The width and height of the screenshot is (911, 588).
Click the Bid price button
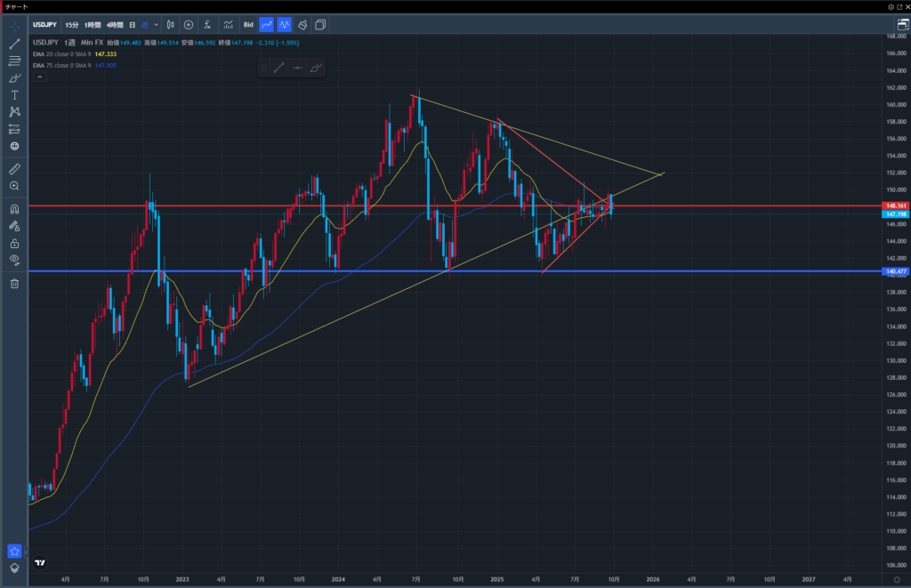coord(248,25)
